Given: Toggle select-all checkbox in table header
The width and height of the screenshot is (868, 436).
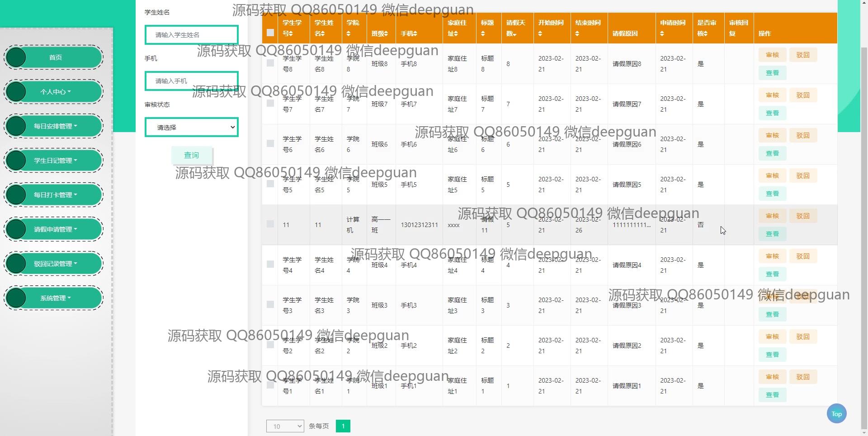Looking at the screenshot, I should [270, 33].
